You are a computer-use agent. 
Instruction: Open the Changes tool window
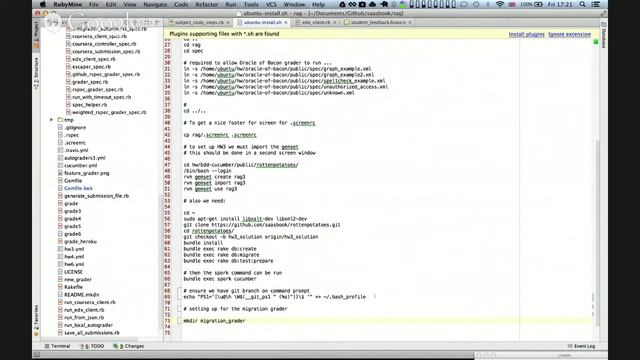128,346
